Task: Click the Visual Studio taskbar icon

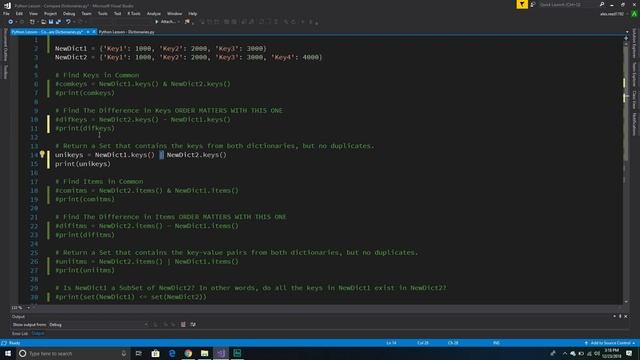Action: (x=221, y=353)
